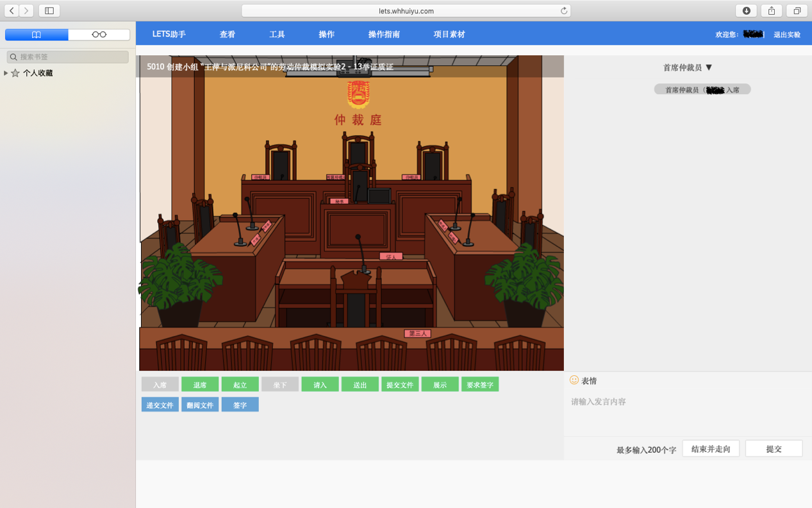Click the green 退席 button
The height and width of the screenshot is (508, 812).
[x=200, y=385]
